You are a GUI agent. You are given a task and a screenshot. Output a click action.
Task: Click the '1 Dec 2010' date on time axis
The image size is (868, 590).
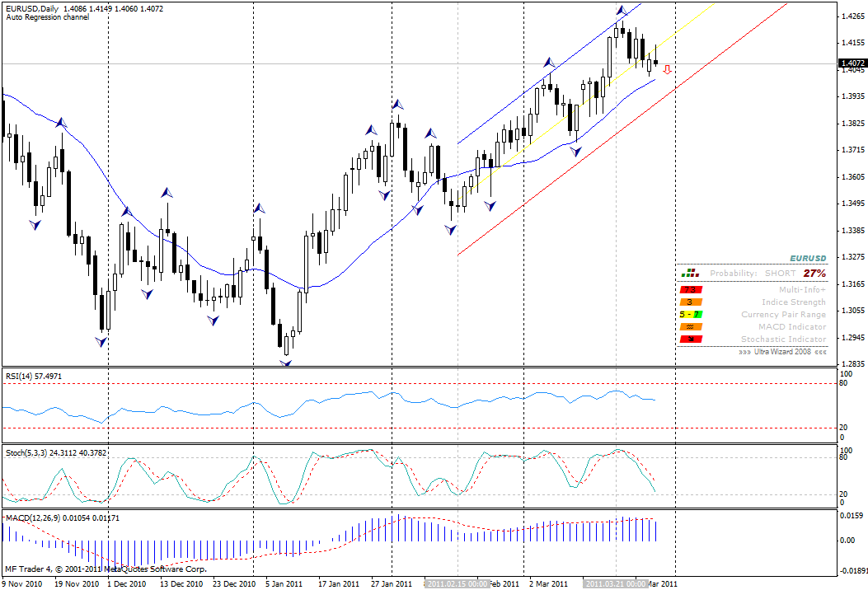127,583
